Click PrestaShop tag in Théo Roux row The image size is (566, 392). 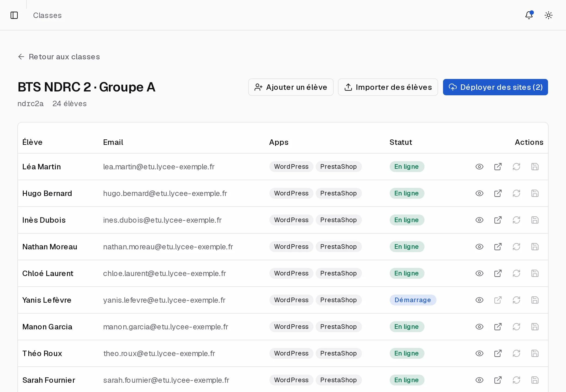[339, 353]
